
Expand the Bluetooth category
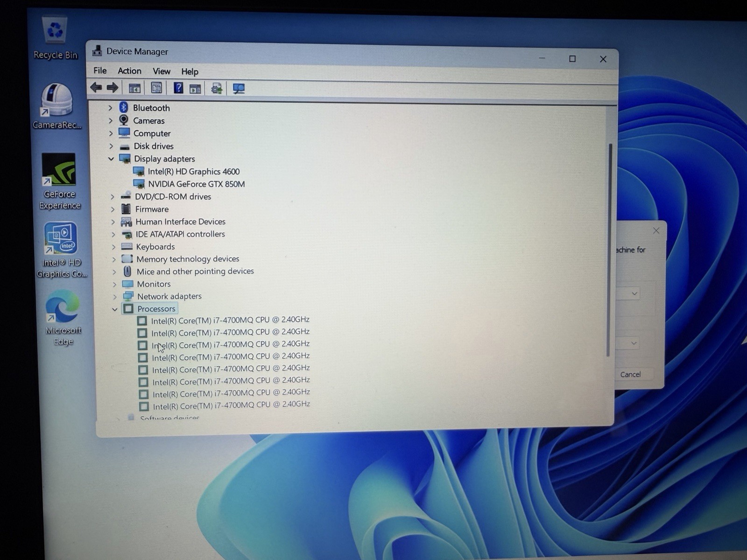point(110,108)
